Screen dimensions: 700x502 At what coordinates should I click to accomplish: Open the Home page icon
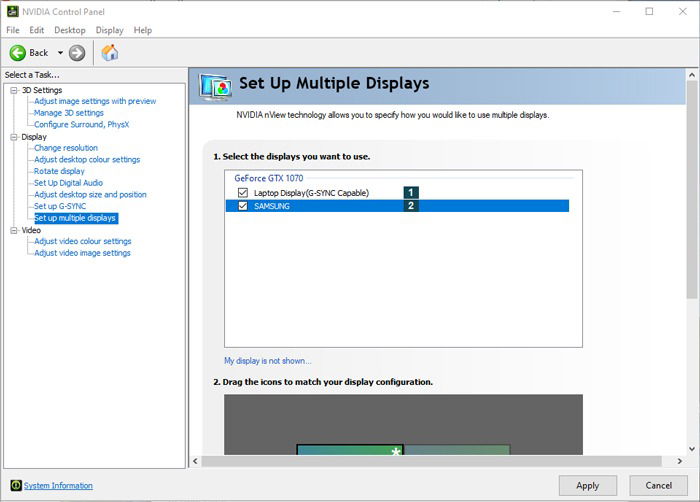pyautogui.click(x=110, y=53)
